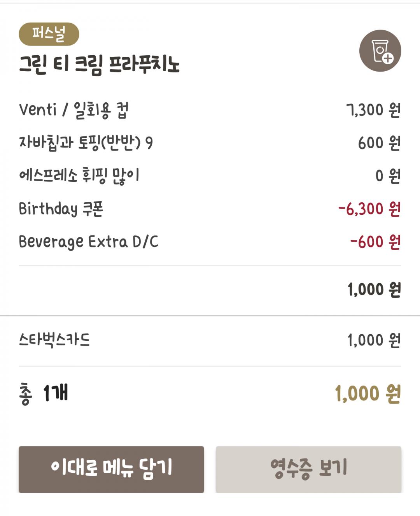Click the bold 1,000 원 item subtotal
The image size is (420, 516).
(374, 290)
